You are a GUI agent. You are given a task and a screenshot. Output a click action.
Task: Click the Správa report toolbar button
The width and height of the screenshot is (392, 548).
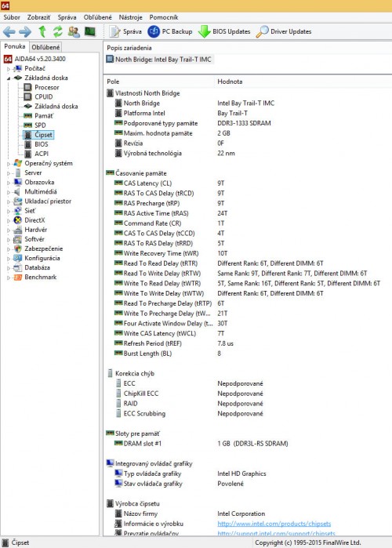point(125,31)
